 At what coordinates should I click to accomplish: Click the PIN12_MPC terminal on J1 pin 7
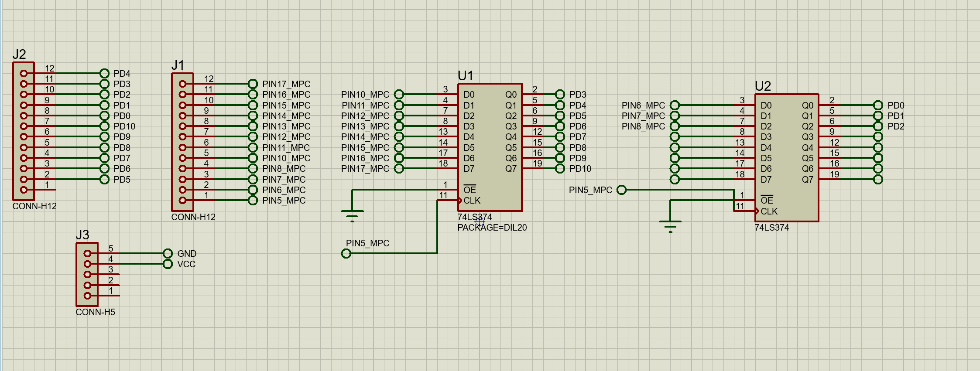[253, 136]
